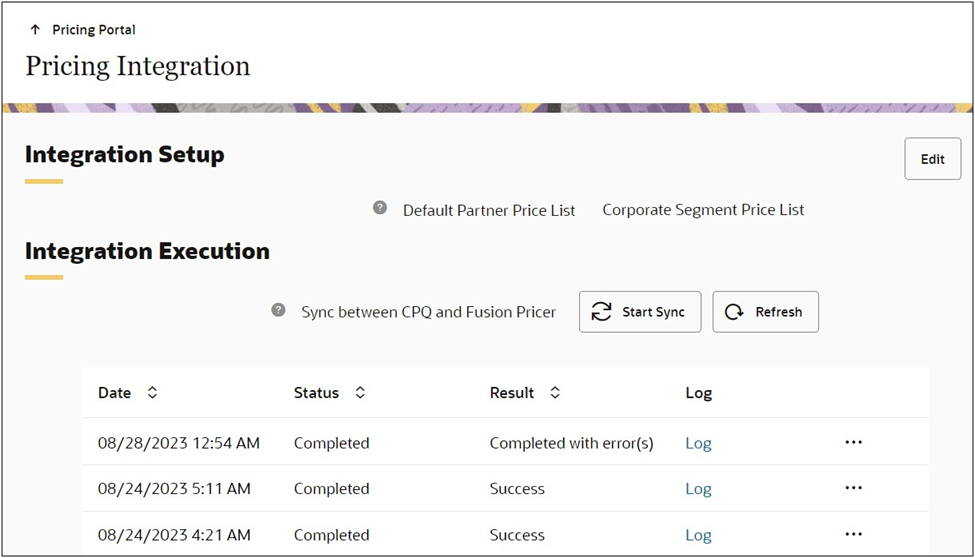
Task: Sort table by Date column arrows
Action: [152, 393]
